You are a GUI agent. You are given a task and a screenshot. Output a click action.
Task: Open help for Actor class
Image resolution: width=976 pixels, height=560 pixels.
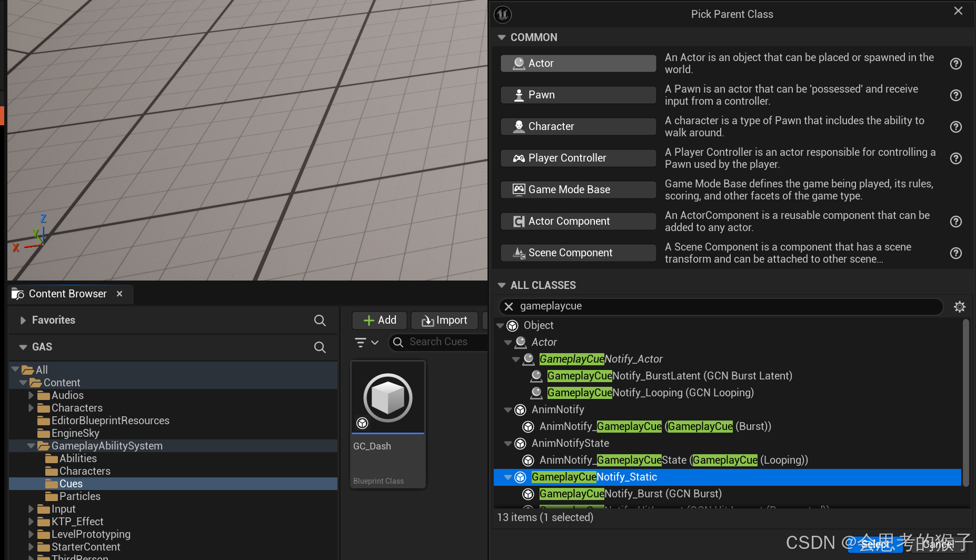coord(956,64)
